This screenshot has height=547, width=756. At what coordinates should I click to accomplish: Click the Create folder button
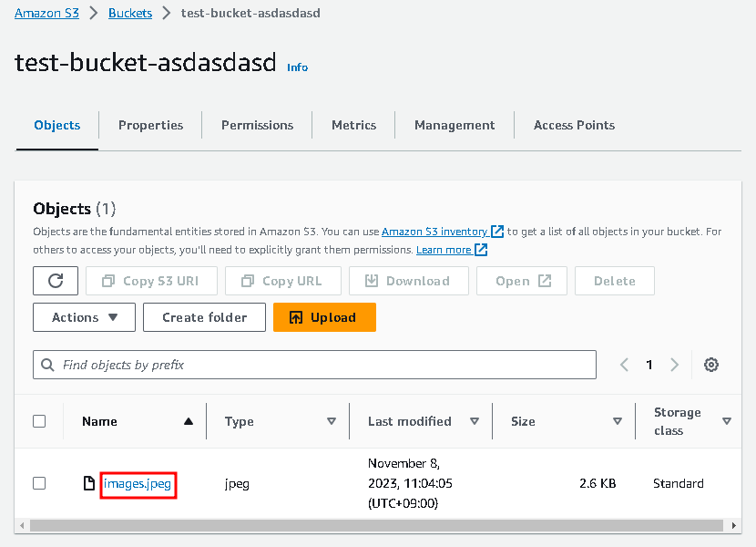204,317
